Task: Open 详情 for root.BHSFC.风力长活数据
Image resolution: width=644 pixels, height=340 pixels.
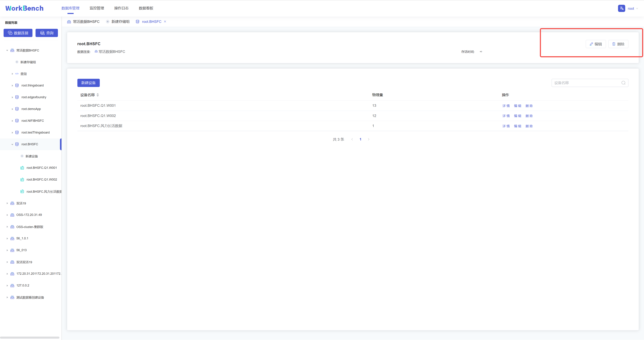Action: coord(506,126)
